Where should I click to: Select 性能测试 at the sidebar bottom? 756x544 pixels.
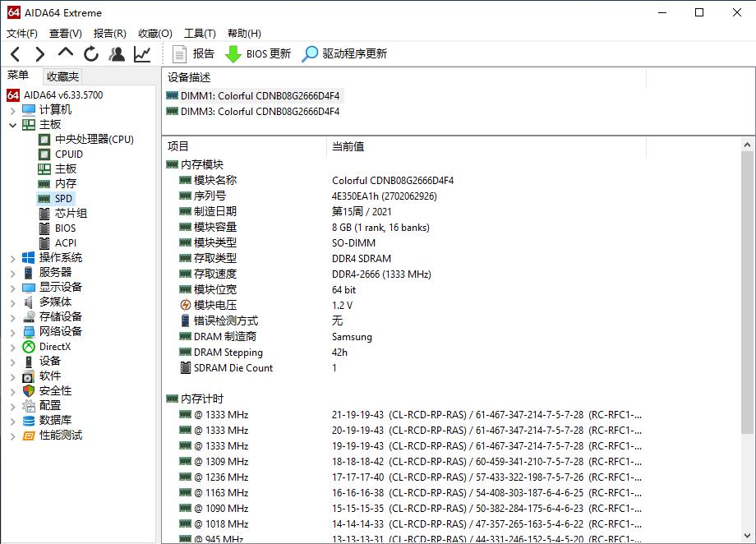pos(60,435)
